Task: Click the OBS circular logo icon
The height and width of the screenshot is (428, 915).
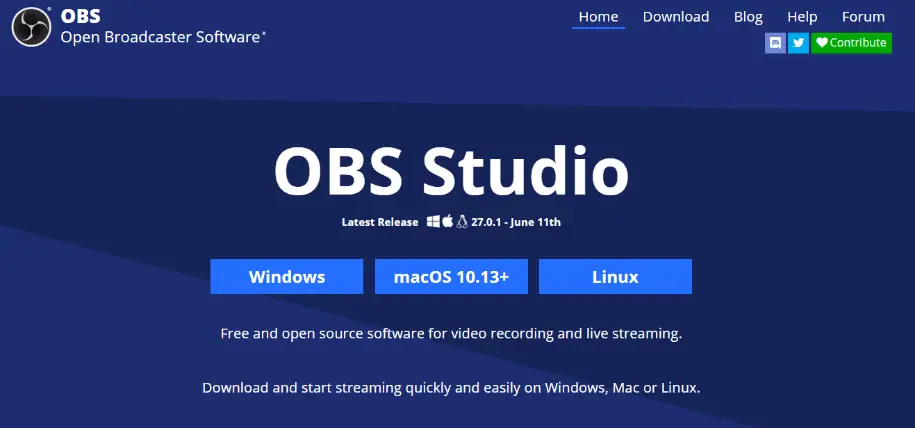Action: click(x=32, y=27)
